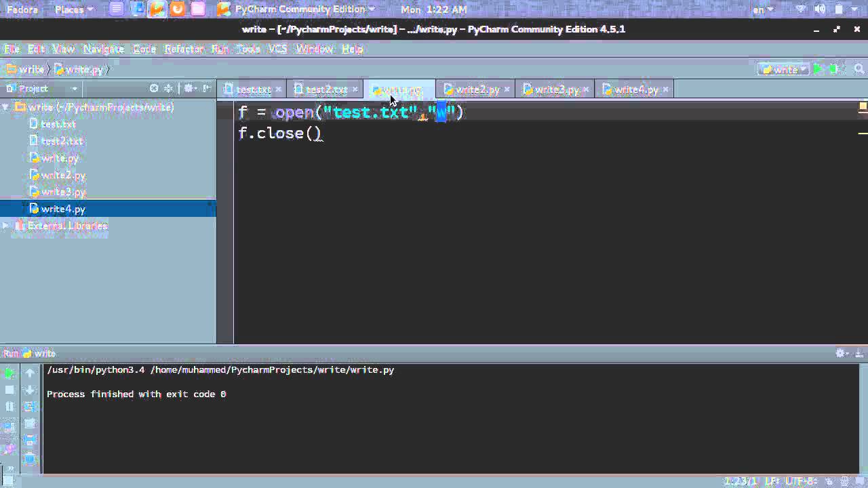Expand the External Libraries node
Screen dimensions: 868x488
6,226
